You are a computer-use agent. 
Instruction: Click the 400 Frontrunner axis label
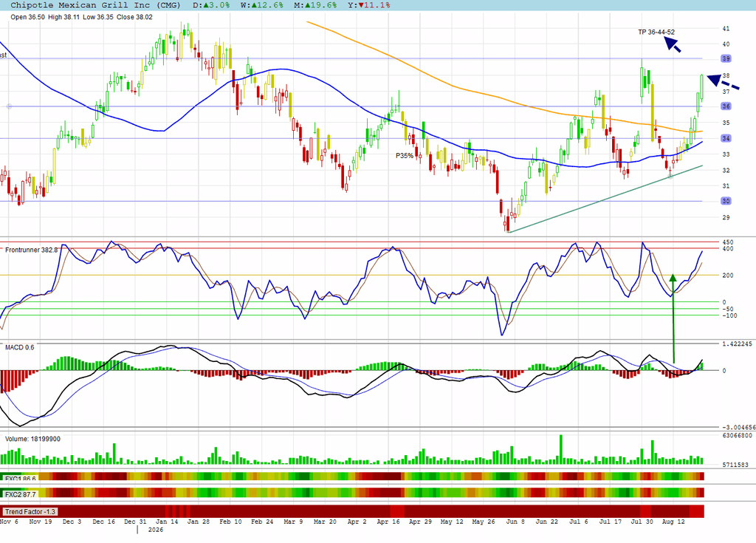click(727, 249)
